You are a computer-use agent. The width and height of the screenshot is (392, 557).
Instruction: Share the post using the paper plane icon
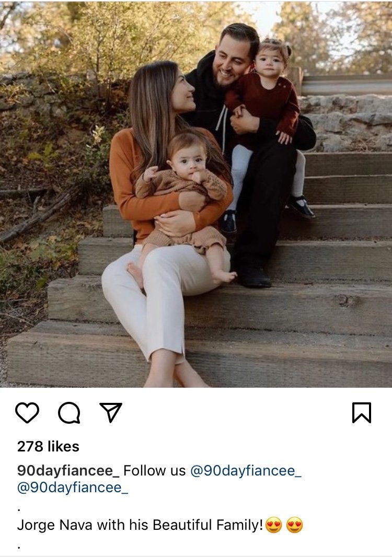[x=111, y=413]
